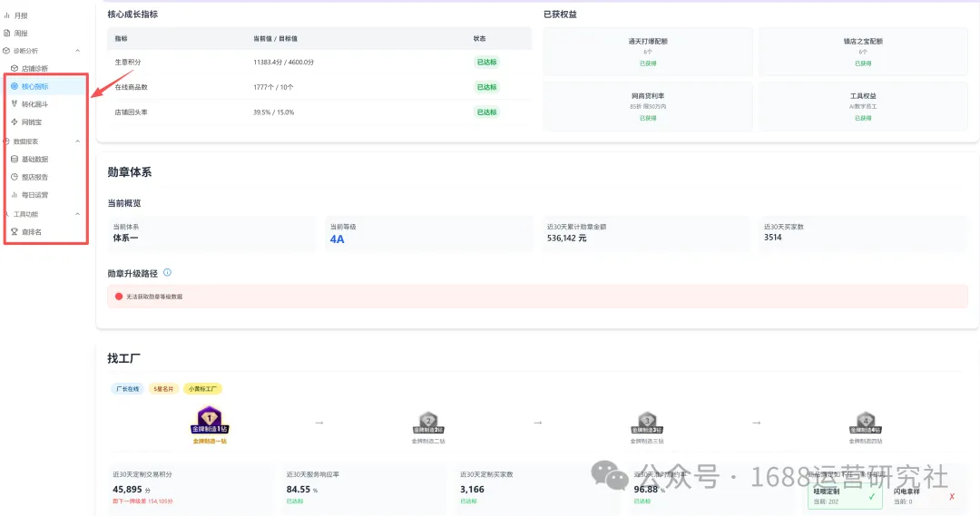Click the 39.5% / 15.0% value
Viewport: 980px width, 516px height.
pyautogui.click(x=274, y=112)
